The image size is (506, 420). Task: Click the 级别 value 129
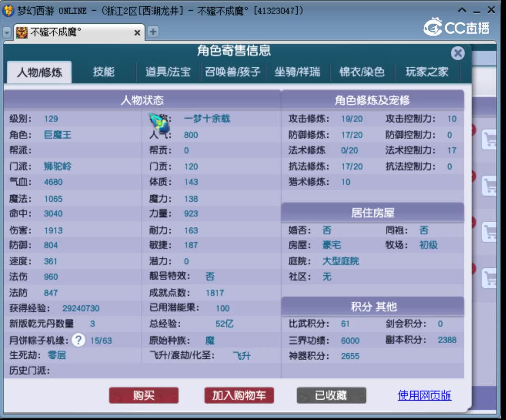pyautogui.click(x=51, y=119)
